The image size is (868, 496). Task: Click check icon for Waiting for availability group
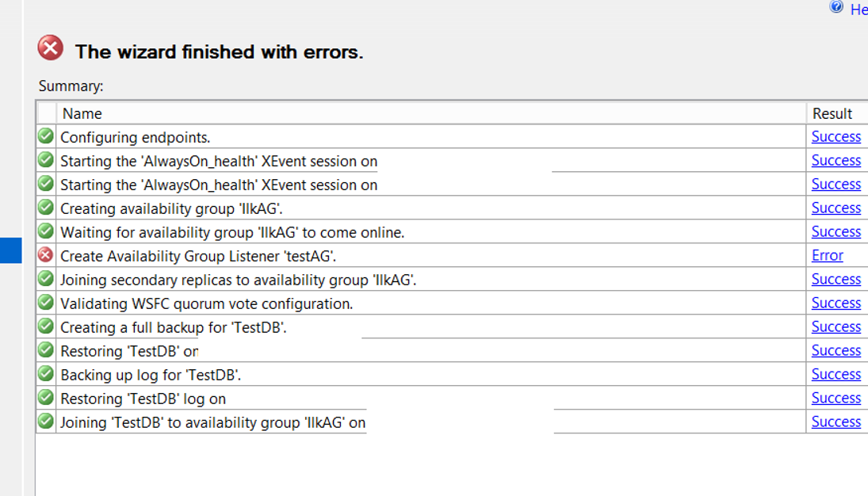click(x=45, y=231)
